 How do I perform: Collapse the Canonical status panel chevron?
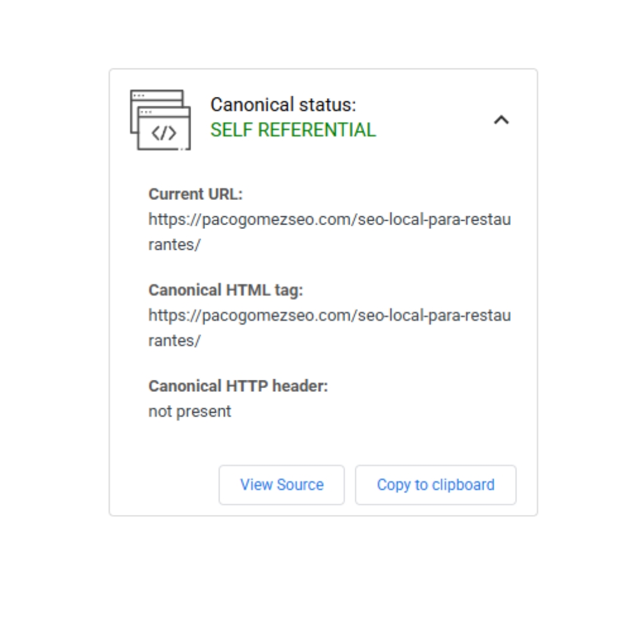point(501,119)
